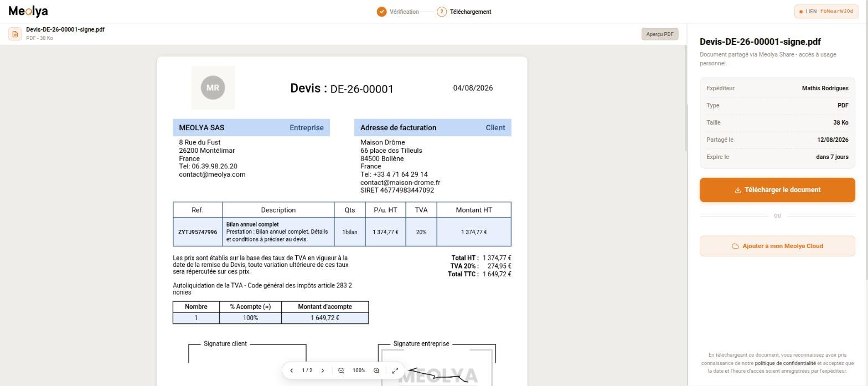Toggle fullscreen PDF view
The image size is (868, 386).
tap(395, 370)
